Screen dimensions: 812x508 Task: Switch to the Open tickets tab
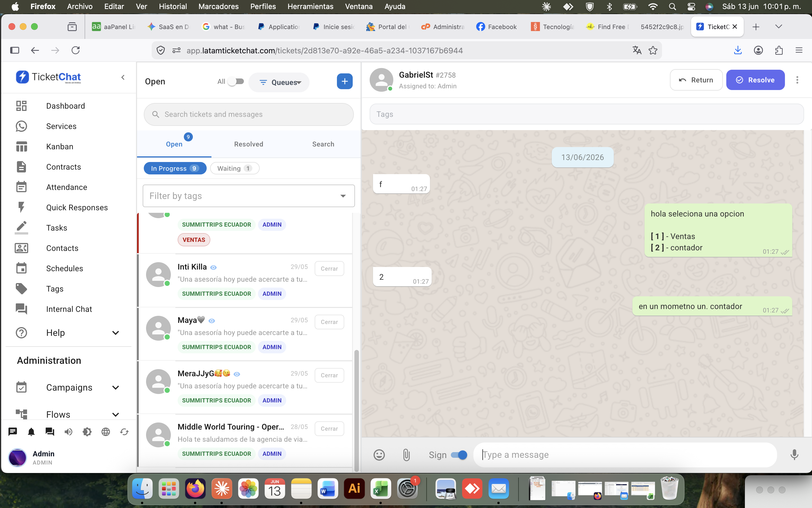point(174,144)
